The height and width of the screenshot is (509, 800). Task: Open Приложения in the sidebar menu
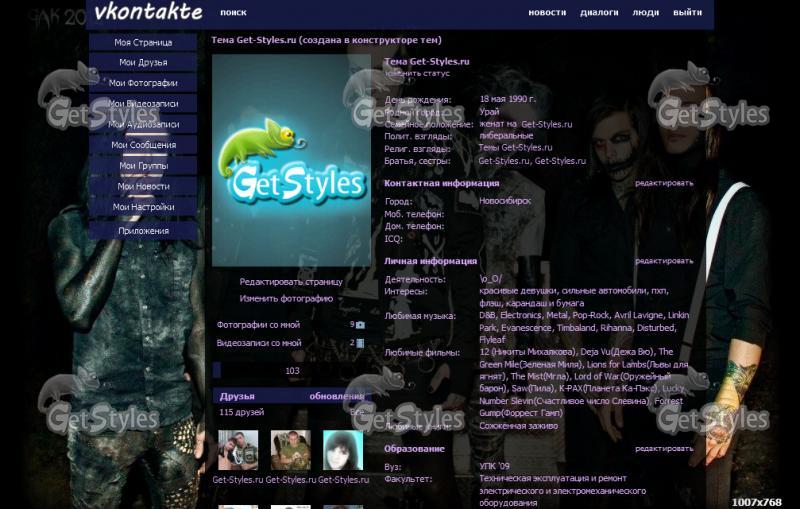click(143, 231)
